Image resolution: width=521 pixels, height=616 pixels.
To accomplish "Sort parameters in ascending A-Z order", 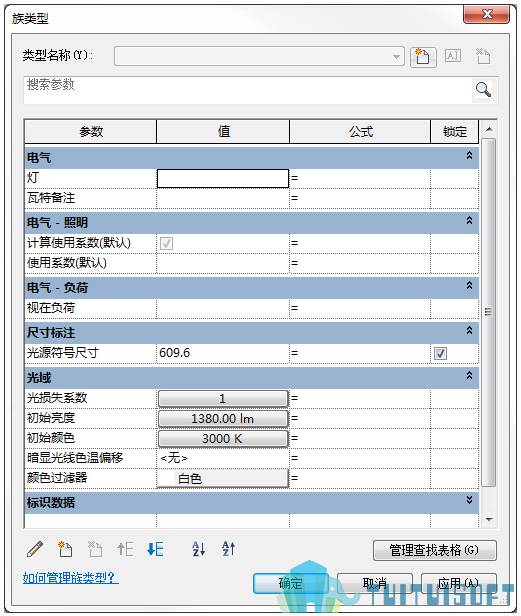I will pos(198,549).
